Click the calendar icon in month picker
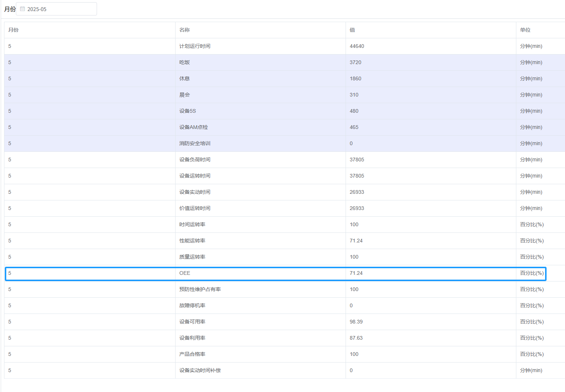Screen dimensions: 565x392 click(22, 9)
